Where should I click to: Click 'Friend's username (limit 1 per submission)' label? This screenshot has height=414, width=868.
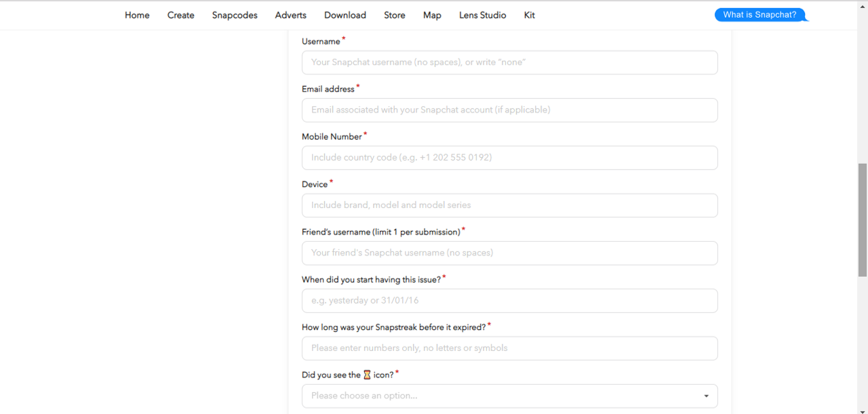tap(381, 232)
